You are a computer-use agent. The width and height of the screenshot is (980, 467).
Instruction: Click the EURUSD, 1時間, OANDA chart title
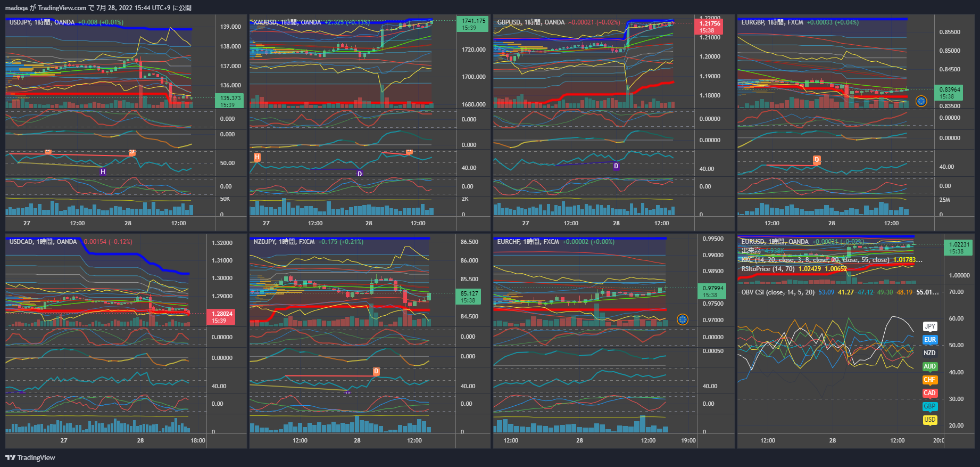click(775, 242)
